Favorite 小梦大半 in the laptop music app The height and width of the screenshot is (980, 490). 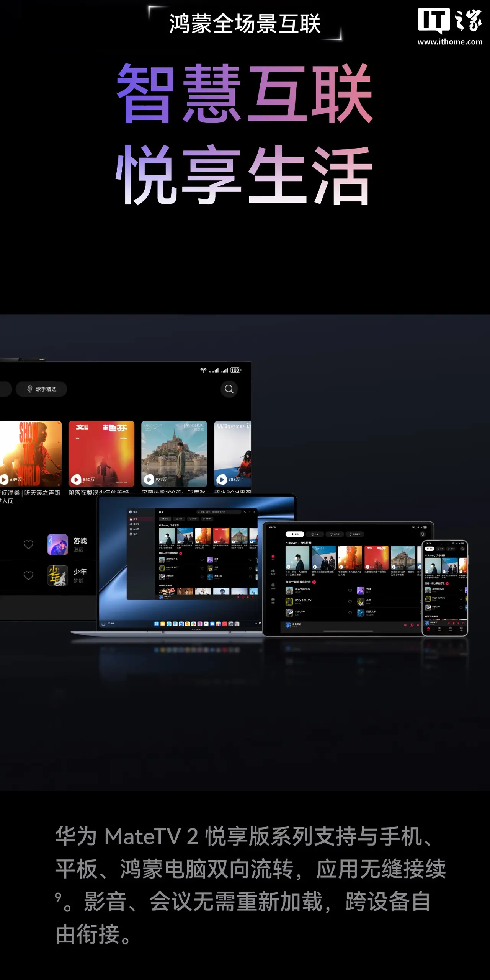pos(202,577)
